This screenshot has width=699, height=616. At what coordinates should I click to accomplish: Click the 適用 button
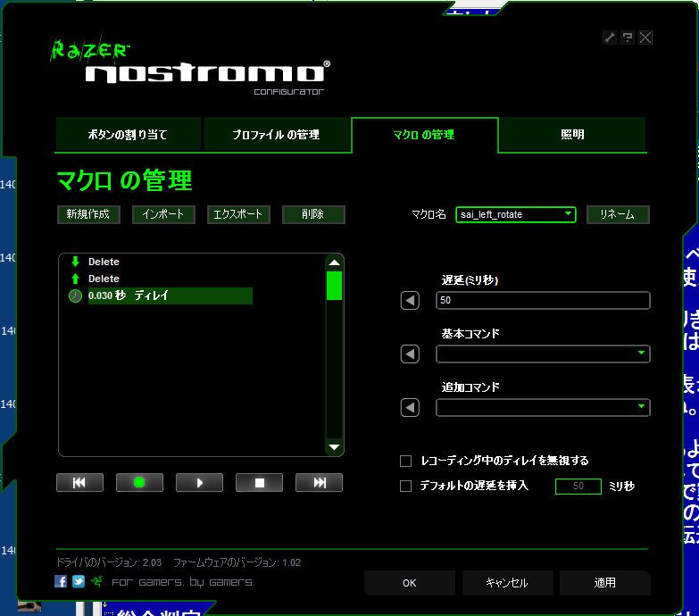pyautogui.click(x=605, y=583)
